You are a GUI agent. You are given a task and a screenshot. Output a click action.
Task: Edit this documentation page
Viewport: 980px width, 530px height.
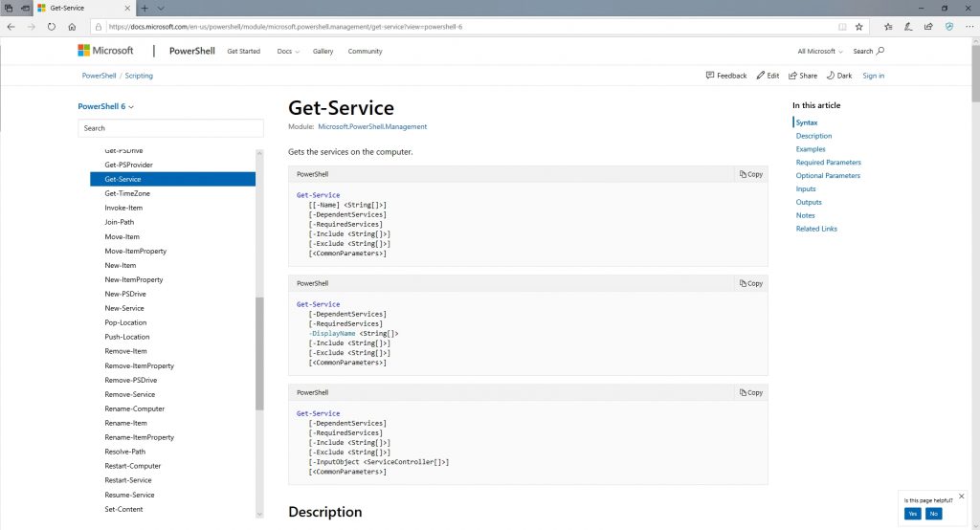[x=768, y=76]
